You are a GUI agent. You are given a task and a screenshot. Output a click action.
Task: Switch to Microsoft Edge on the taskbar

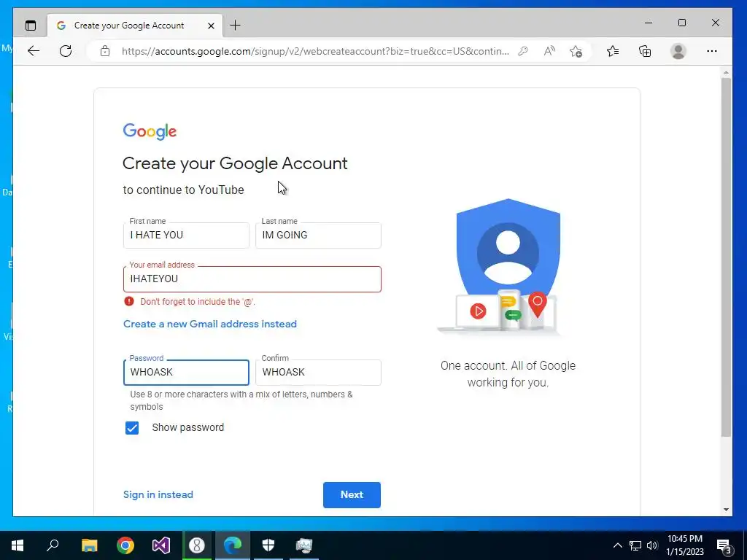pos(233,545)
